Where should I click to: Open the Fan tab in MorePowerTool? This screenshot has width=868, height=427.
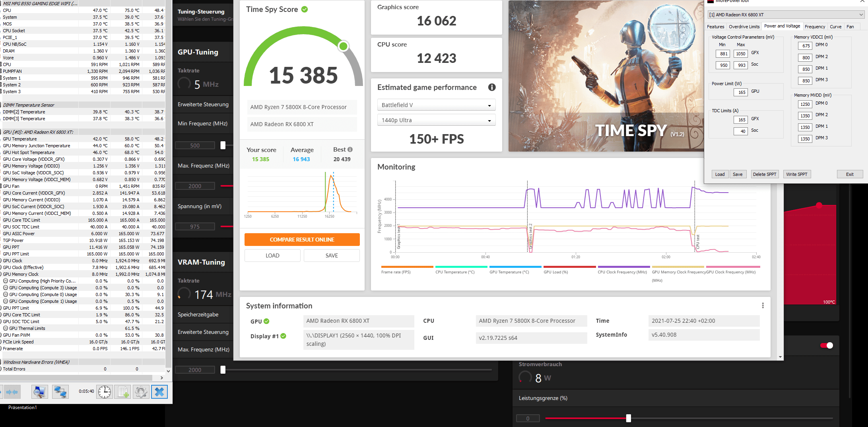click(850, 27)
